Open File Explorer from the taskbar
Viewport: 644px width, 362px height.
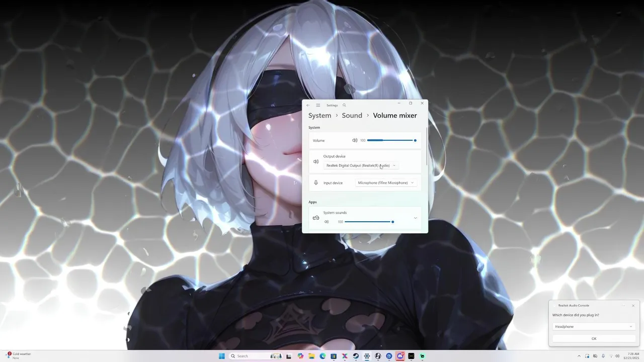tap(311, 356)
